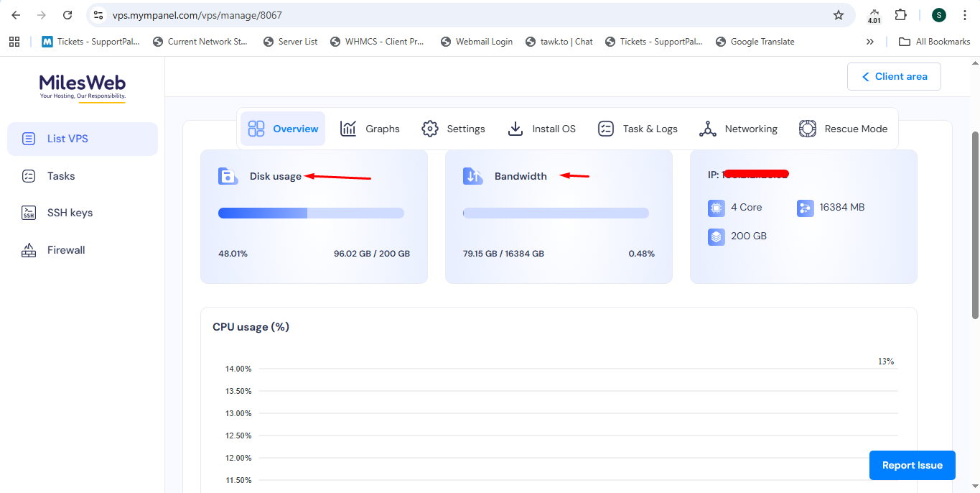
Task: Select the Rescue Mode lifebuoy icon
Action: (x=808, y=129)
